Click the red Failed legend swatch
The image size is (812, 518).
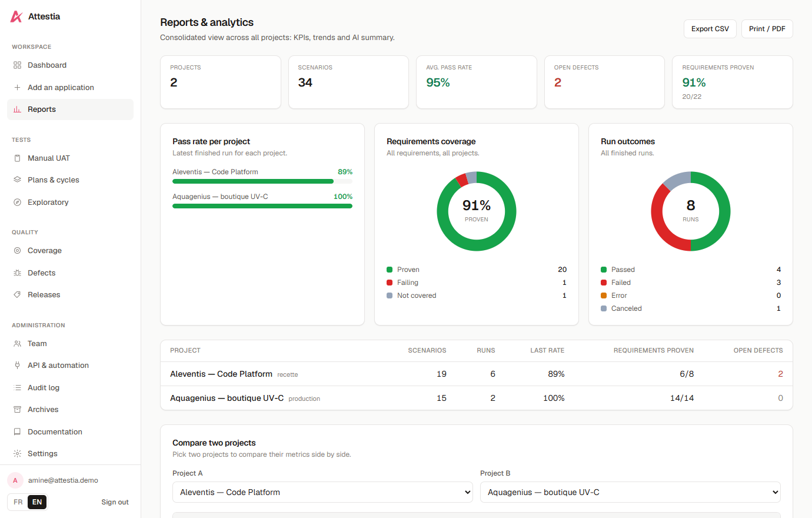pyautogui.click(x=604, y=283)
